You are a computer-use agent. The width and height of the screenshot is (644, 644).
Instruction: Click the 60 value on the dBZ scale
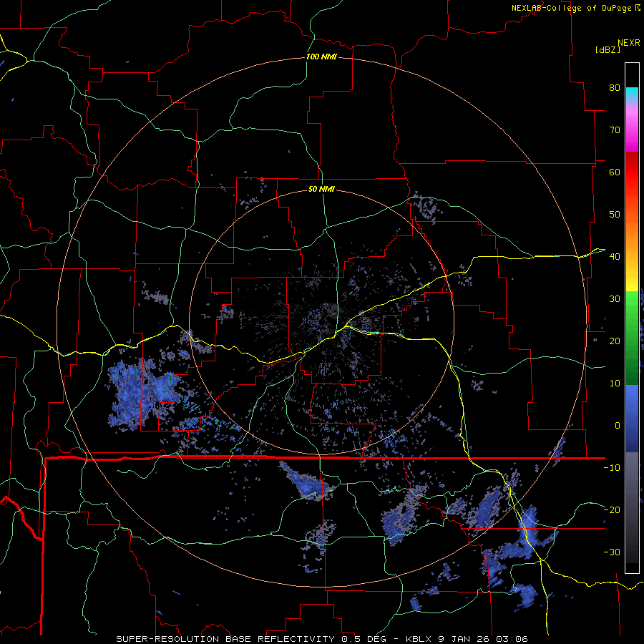(615, 172)
